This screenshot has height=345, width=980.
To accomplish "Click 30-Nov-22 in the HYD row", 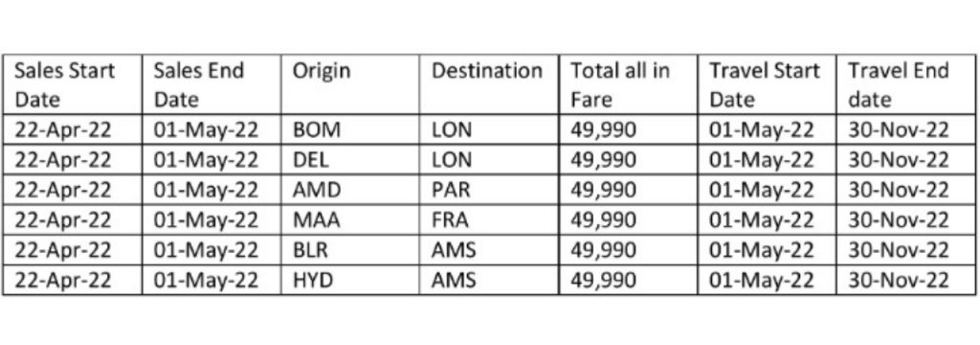I will point(906,280).
